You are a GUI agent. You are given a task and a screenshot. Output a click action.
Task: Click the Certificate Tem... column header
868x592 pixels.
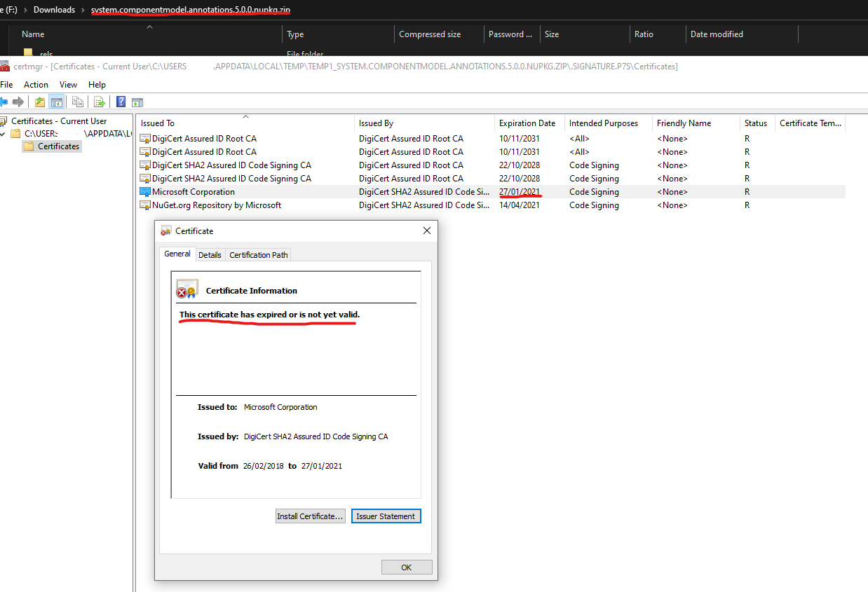(x=811, y=123)
